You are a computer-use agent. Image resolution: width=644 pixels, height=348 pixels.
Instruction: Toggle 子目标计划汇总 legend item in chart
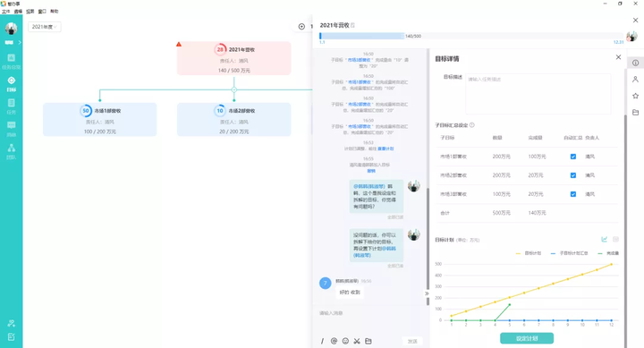click(569, 253)
